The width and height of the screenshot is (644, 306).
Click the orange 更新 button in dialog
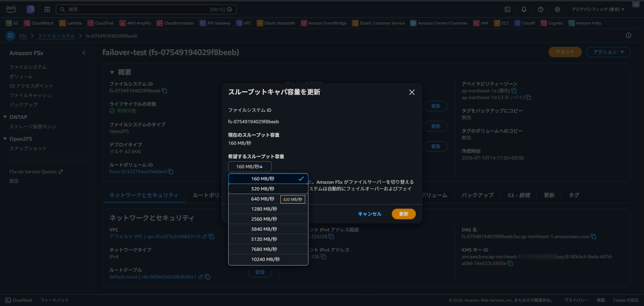pyautogui.click(x=404, y=214)
